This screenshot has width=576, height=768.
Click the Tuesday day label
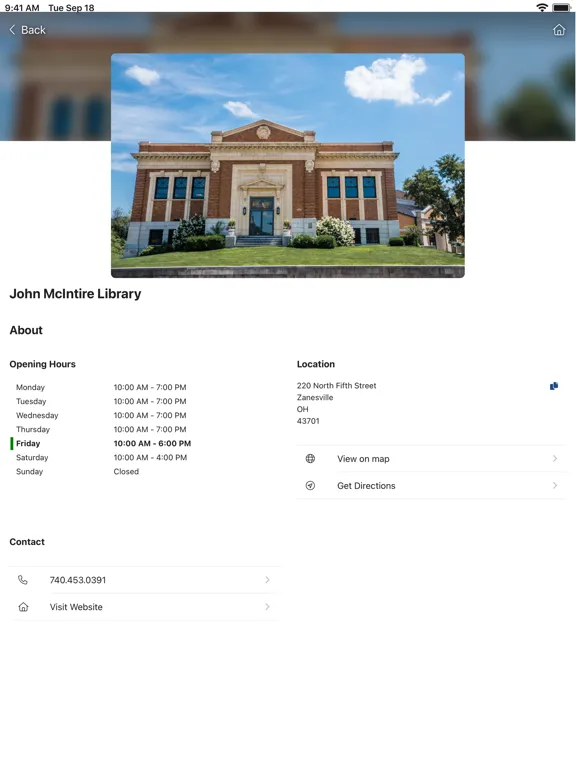[31, 401]
